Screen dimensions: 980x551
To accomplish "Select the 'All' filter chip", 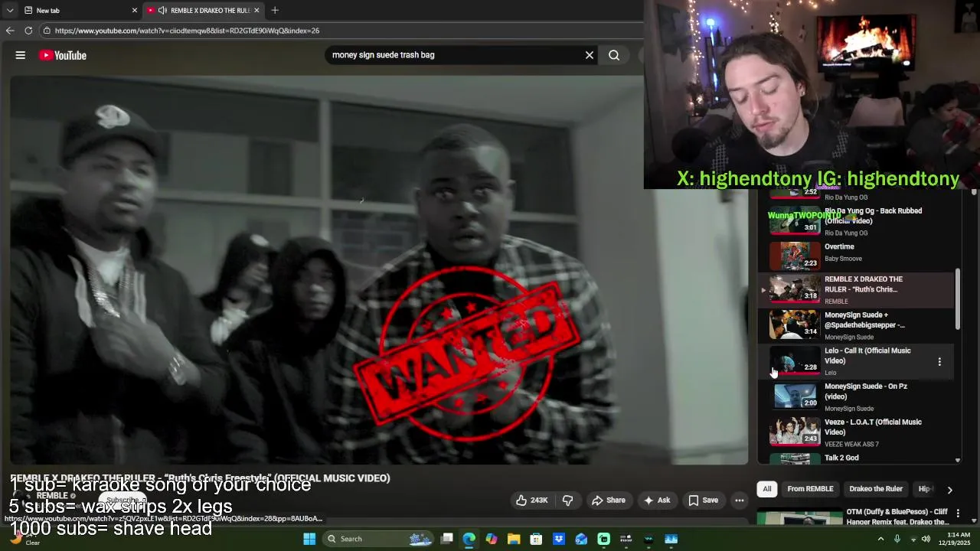I will pyautogui.click(x=767, y=489).
